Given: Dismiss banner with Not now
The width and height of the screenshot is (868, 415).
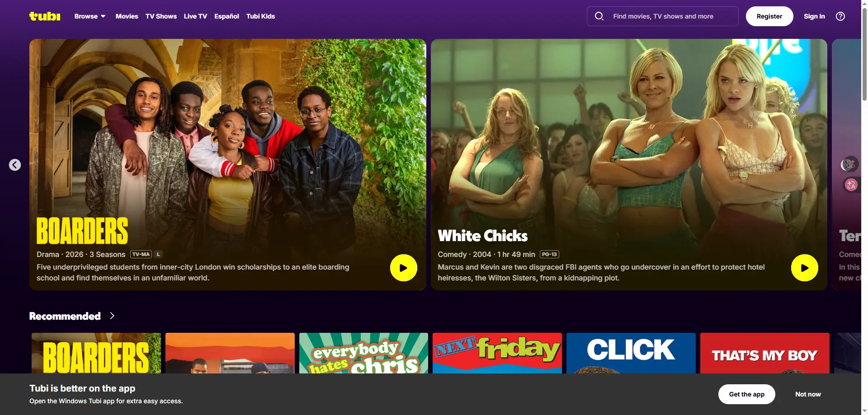Looking at the screenshot, I should coord(808,394).
